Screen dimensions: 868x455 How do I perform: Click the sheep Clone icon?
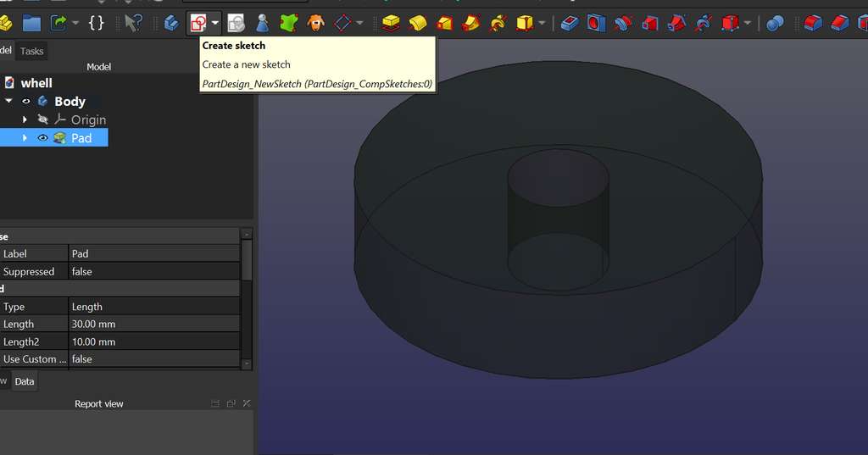(x=316, y=23)
